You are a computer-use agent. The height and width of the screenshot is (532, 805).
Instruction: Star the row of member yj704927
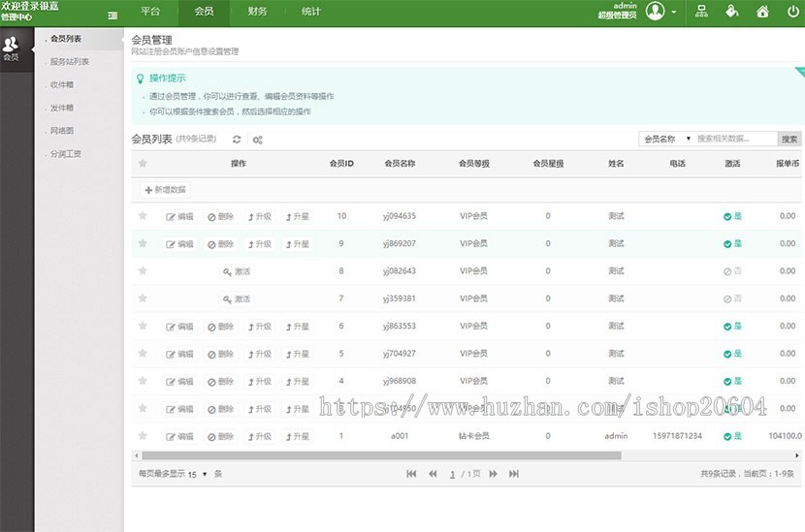coord(143,354)
